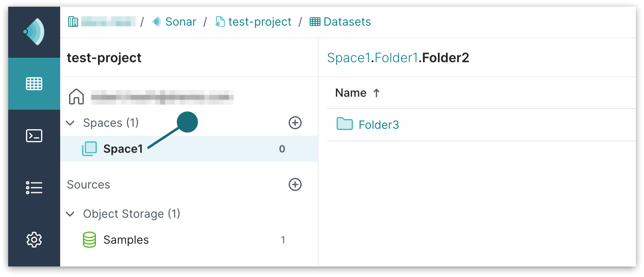
Task: Open the Jobs list sidebar icon
Action: tap(34, 188)
